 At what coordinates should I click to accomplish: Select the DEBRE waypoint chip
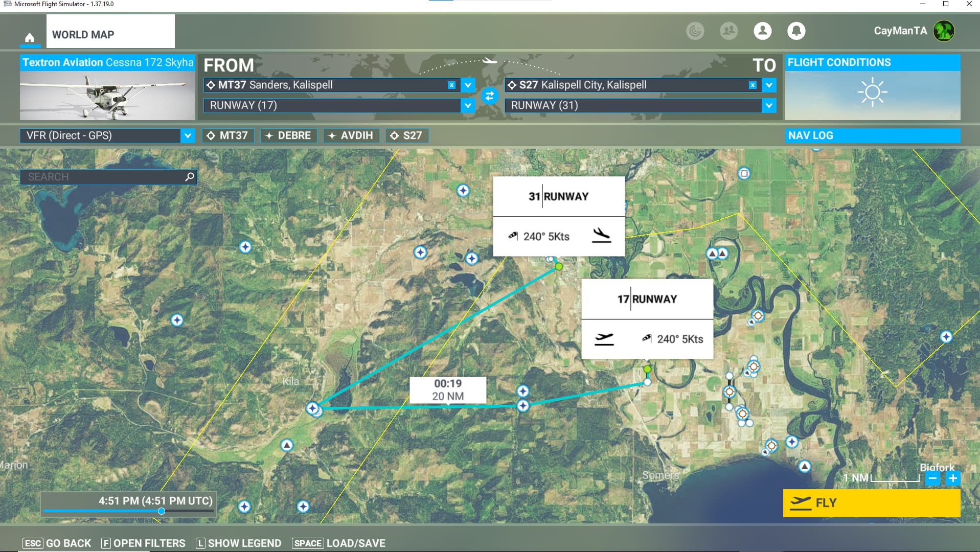point(289,135)
